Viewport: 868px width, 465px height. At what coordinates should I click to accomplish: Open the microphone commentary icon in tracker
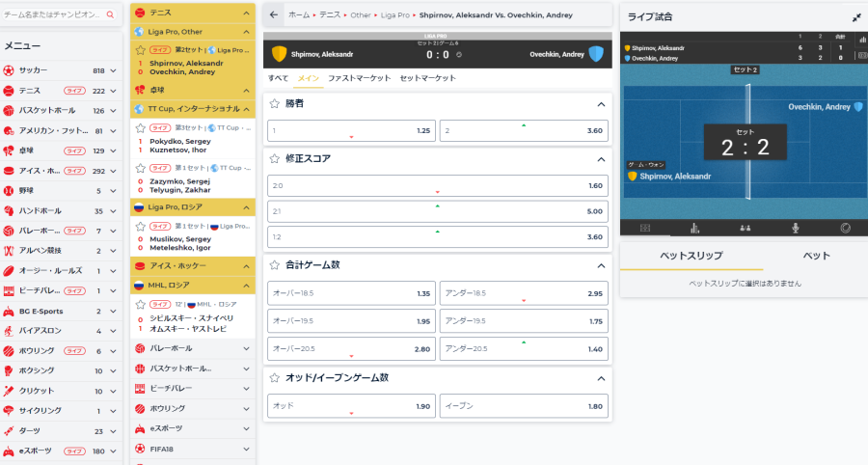click(796, 228)
